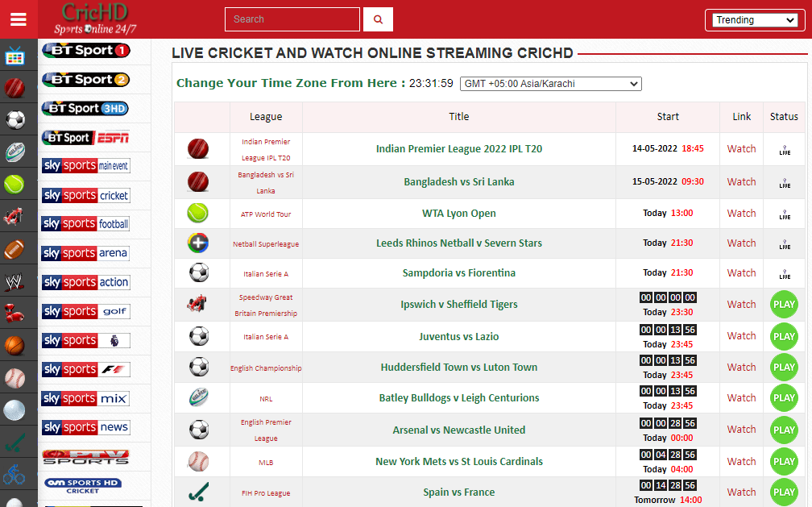Open Sky Sports Golf channel
This screenshot has height=507, width=812.
coord(86,311)
